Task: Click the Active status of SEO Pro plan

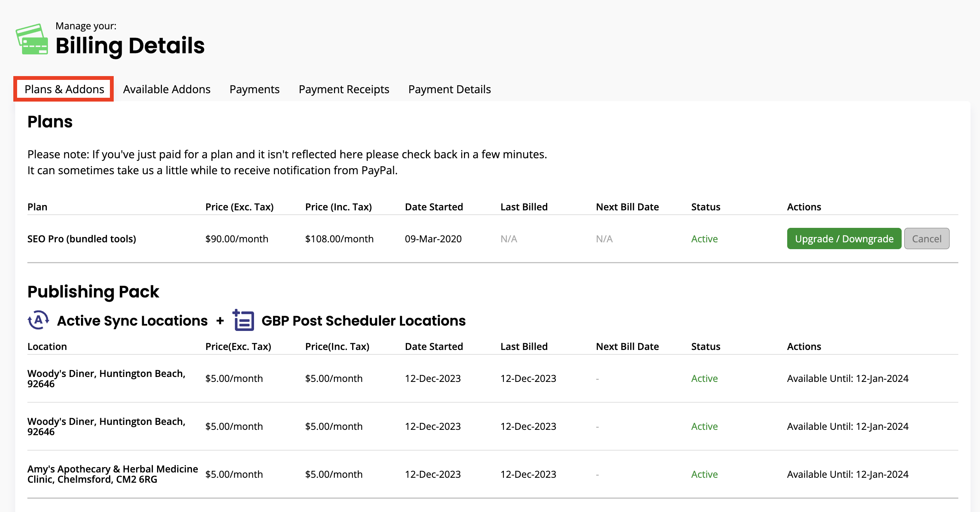Action: (704, 239)
